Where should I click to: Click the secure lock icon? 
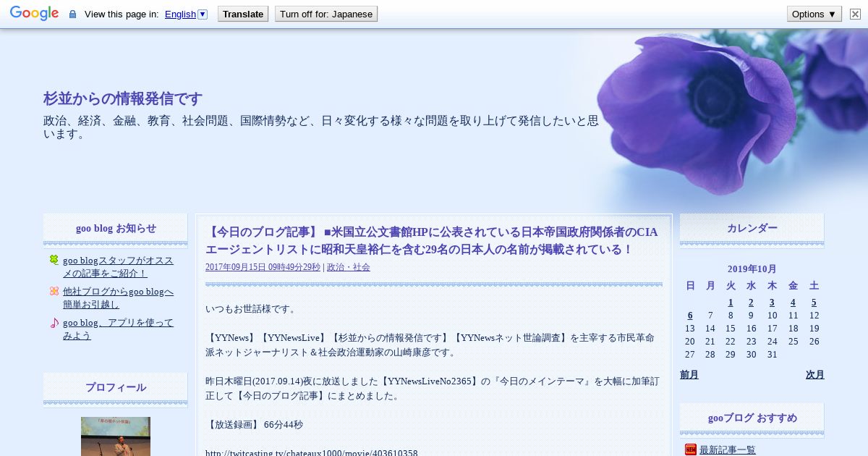click(x=72, y=14)
